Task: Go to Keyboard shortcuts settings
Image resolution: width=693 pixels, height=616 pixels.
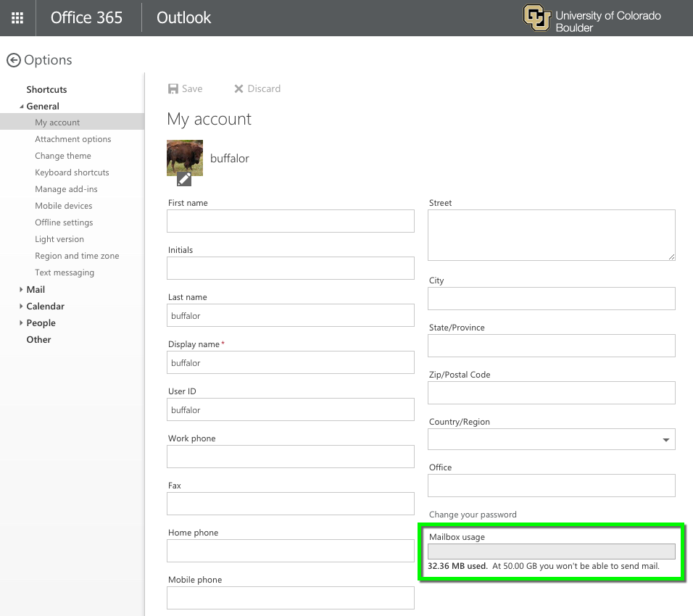Action: coord(72,172)
